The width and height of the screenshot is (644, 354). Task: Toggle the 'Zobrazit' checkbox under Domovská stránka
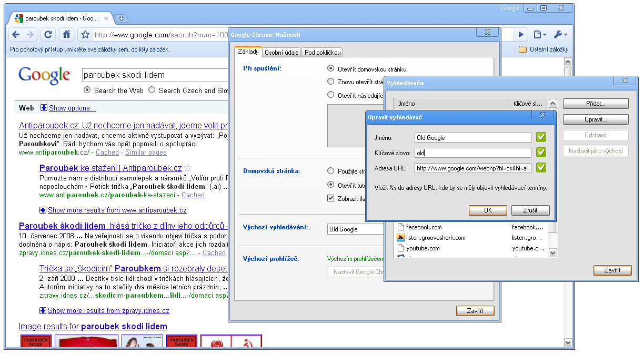point(330,198)
